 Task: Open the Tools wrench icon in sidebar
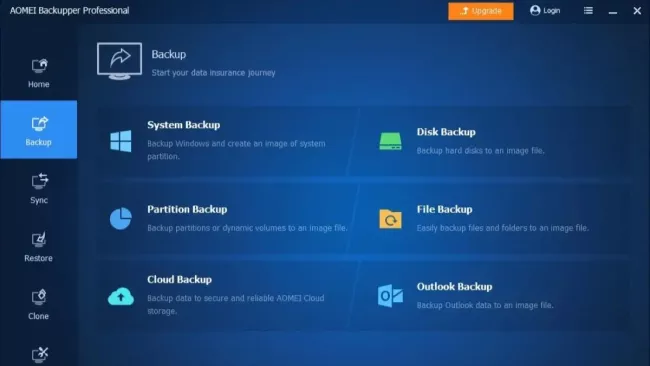click(40, 355)
